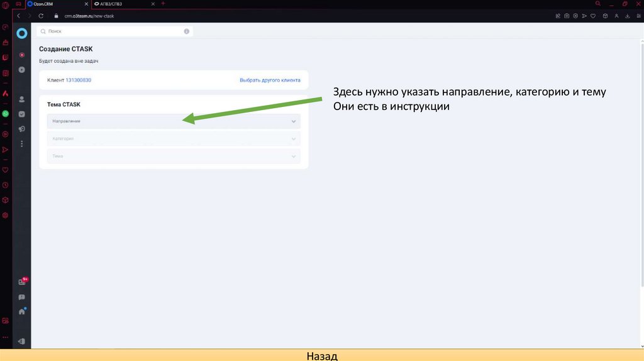Image resolution: width=644 pixels, height=361 pixels.
Task: Click the address bar URL
Action: 89,16
